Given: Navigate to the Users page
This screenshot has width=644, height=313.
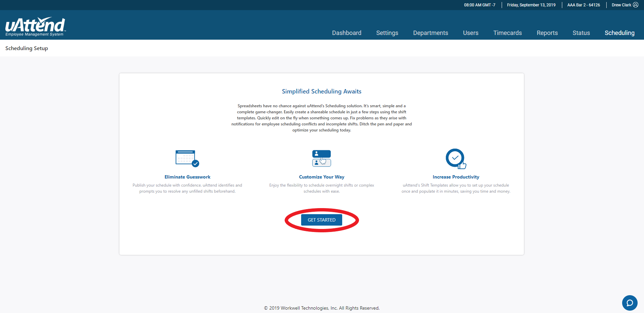Looking at the screenshot, I should pos(470,33).
